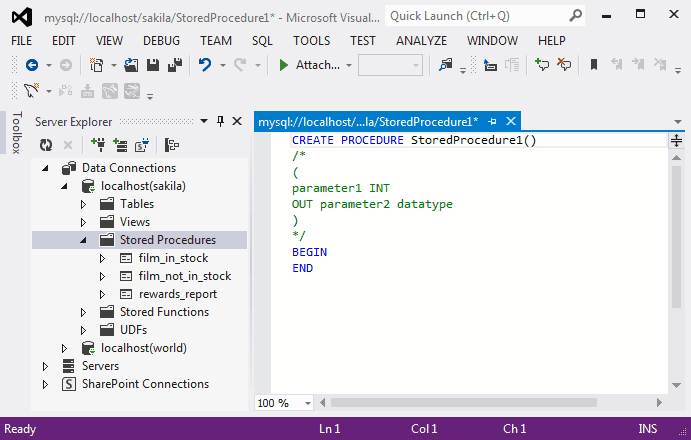This screenshot has height=440, width=691.
Task: Select SharePoint Connections node
Action: pos(145,384)
